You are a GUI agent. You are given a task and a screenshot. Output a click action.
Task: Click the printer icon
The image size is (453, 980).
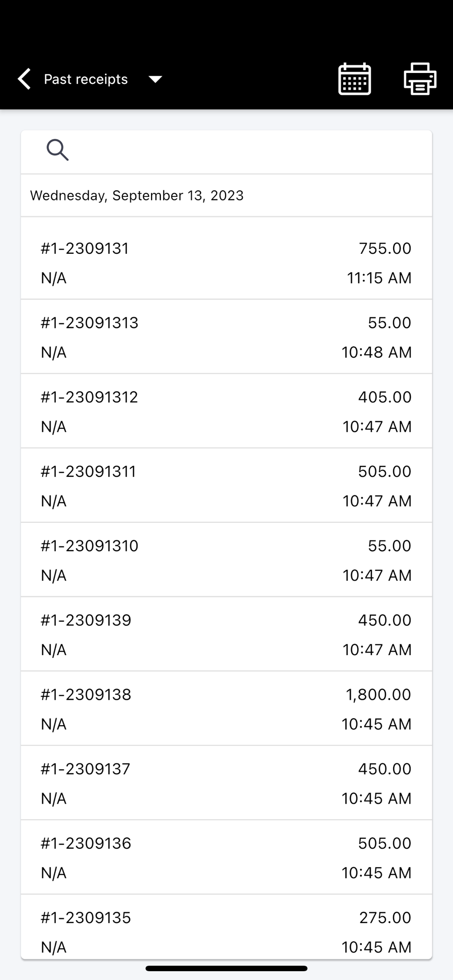(420, 79)
